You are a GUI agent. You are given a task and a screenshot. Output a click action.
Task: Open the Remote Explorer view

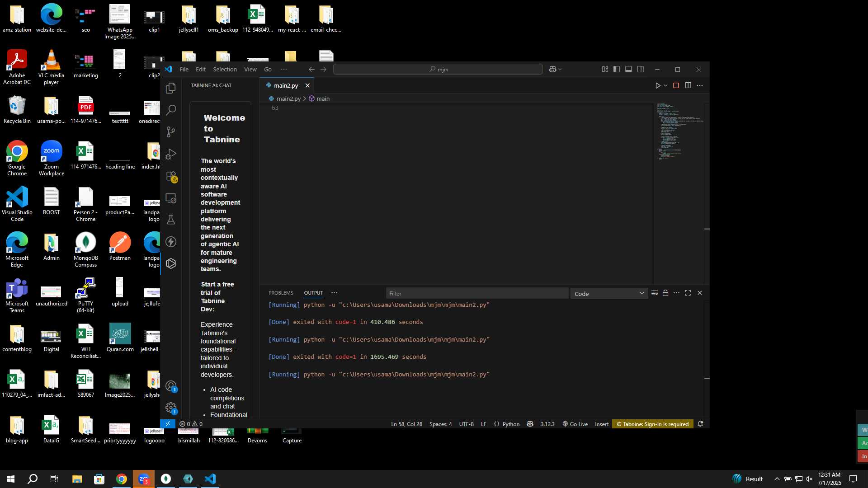(x=171, y=198)
